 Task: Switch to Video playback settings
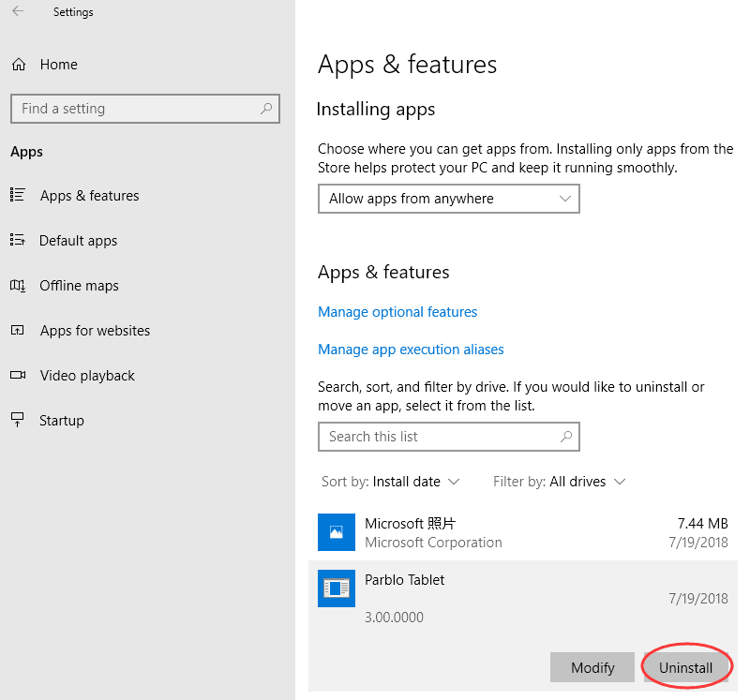(x=87, y=376)
